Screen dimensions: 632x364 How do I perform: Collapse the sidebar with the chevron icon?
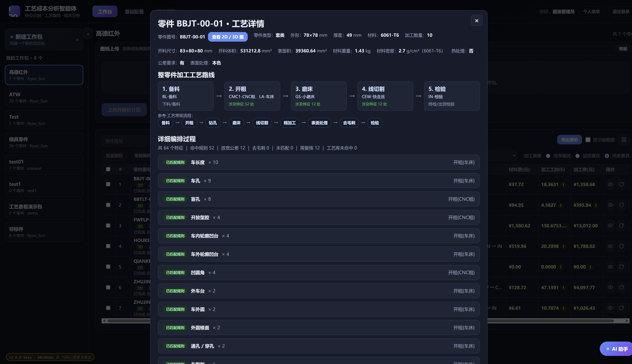click(88, 34)
